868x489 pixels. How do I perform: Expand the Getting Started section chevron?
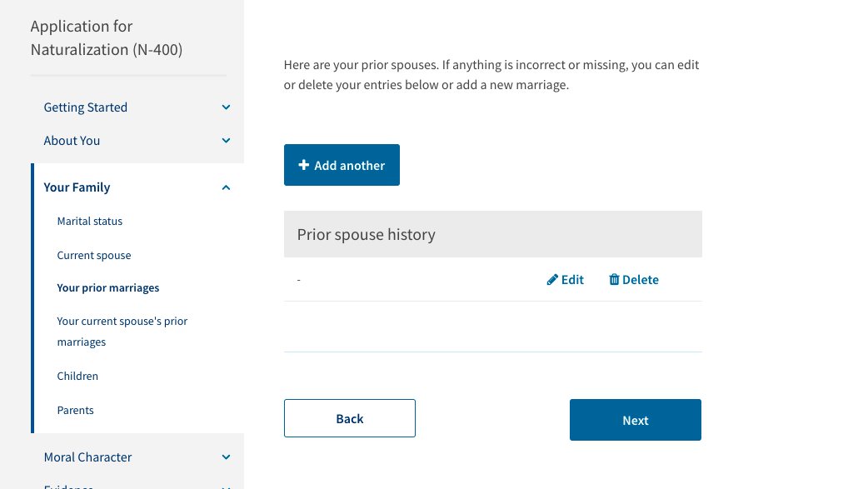coord(226,107)
